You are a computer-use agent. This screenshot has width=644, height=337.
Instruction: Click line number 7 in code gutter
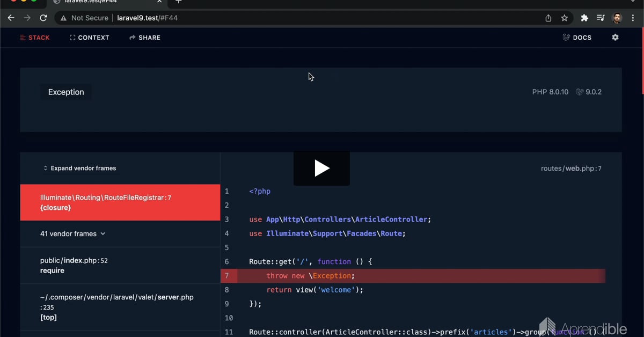click(227, 276)
